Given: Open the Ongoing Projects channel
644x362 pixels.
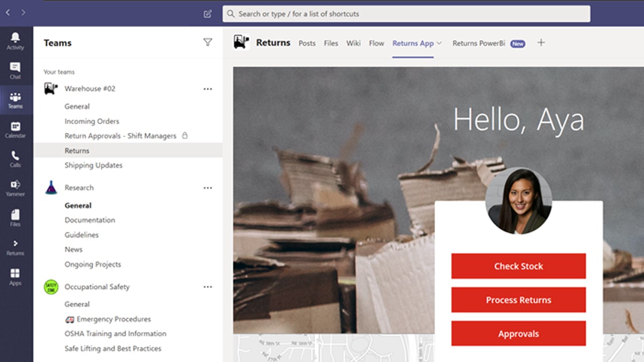Looking at the screenshot, I should [x=93, y=264].
